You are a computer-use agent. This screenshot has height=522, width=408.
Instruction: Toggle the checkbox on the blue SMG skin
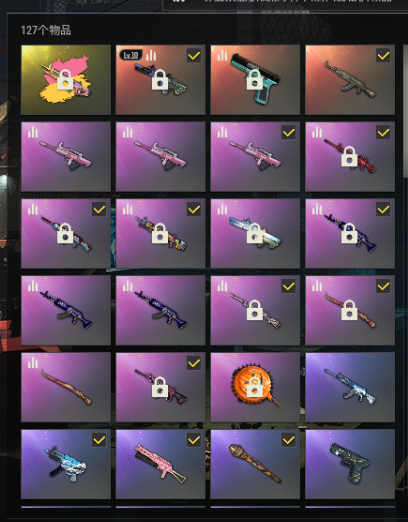[x=99, y=440]
